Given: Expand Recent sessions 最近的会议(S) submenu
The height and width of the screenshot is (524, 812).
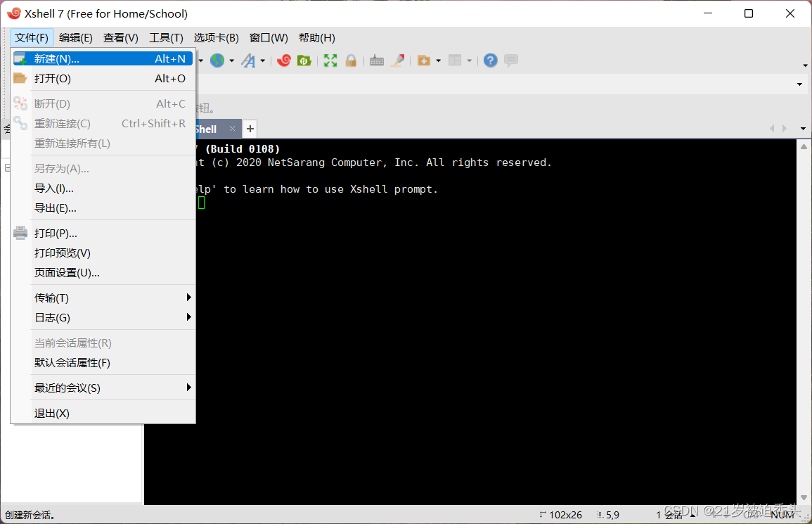Looking at the screenshot, I should [103, 388].
